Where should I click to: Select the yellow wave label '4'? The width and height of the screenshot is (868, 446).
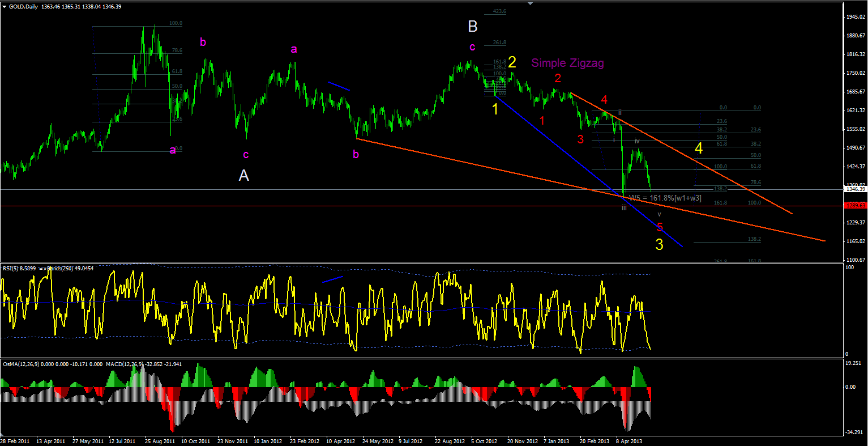(x=699, y=148)
